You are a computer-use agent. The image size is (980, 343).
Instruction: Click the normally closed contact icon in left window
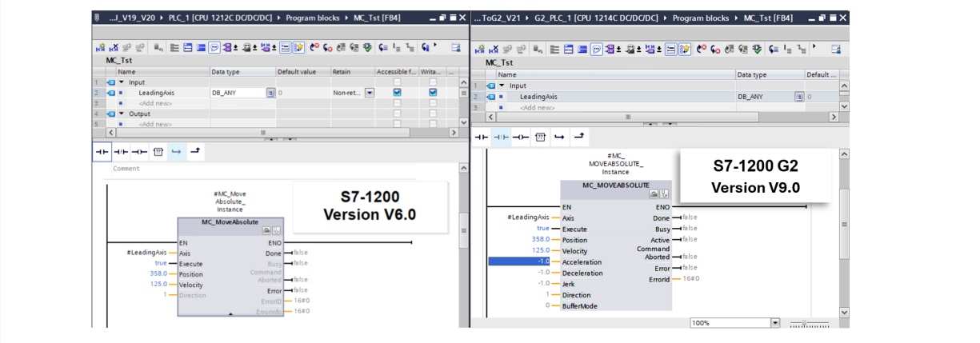[120, 150]
